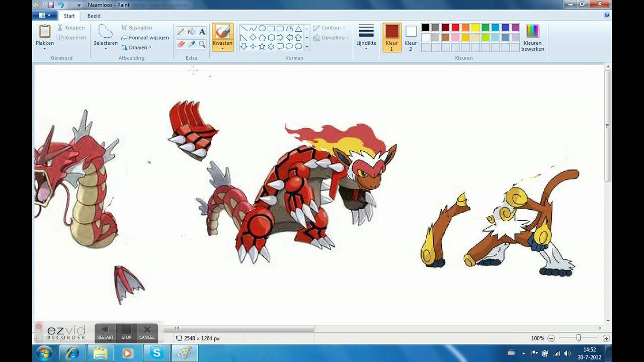
Task: Choose the Right triangle shape
Action: [x=244, y=38]
